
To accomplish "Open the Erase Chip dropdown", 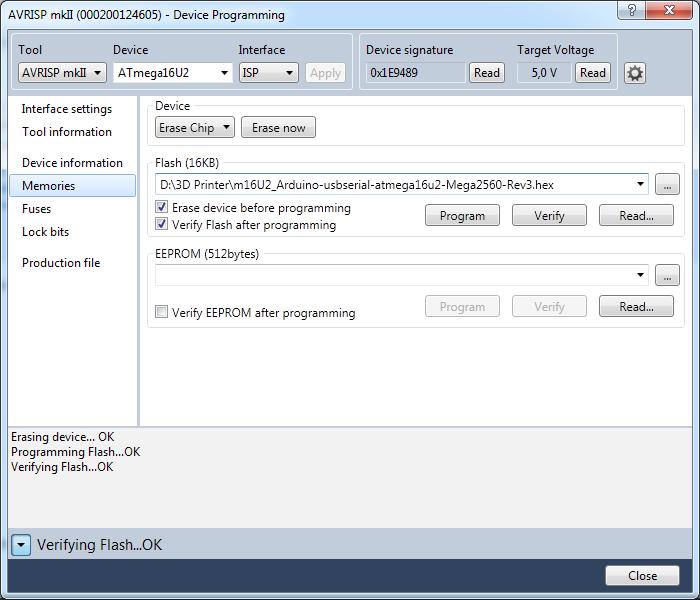I will pos(195,128).
